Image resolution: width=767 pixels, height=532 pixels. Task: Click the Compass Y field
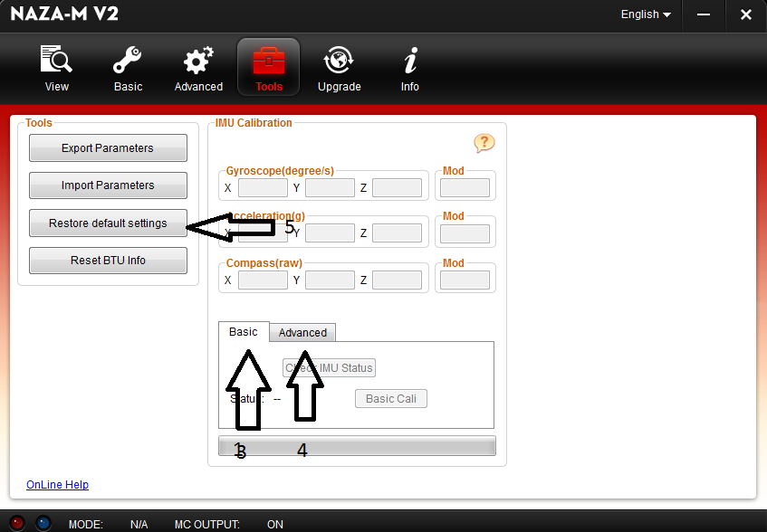(331, 280)
